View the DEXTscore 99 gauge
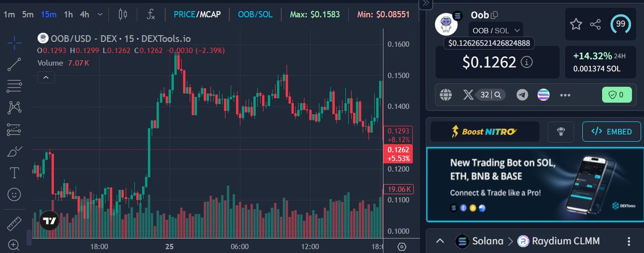This screenshot has width=644, height=253. 621,24
